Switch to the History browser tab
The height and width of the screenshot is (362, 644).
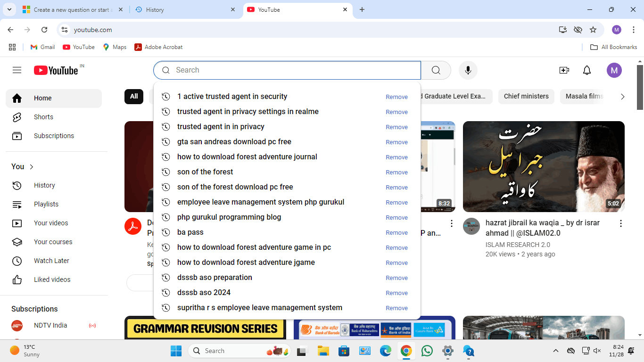[186, 9]
